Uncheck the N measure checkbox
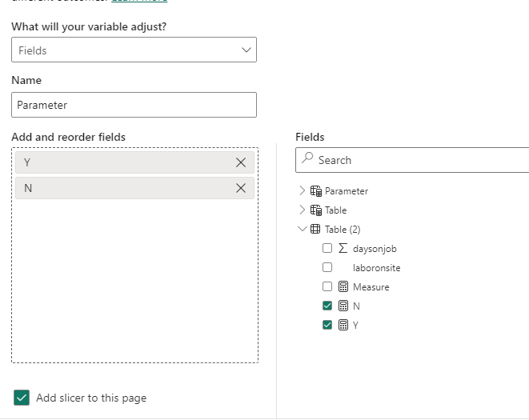The width and height of the screenshot is (529, 420). tap(327, 306)
